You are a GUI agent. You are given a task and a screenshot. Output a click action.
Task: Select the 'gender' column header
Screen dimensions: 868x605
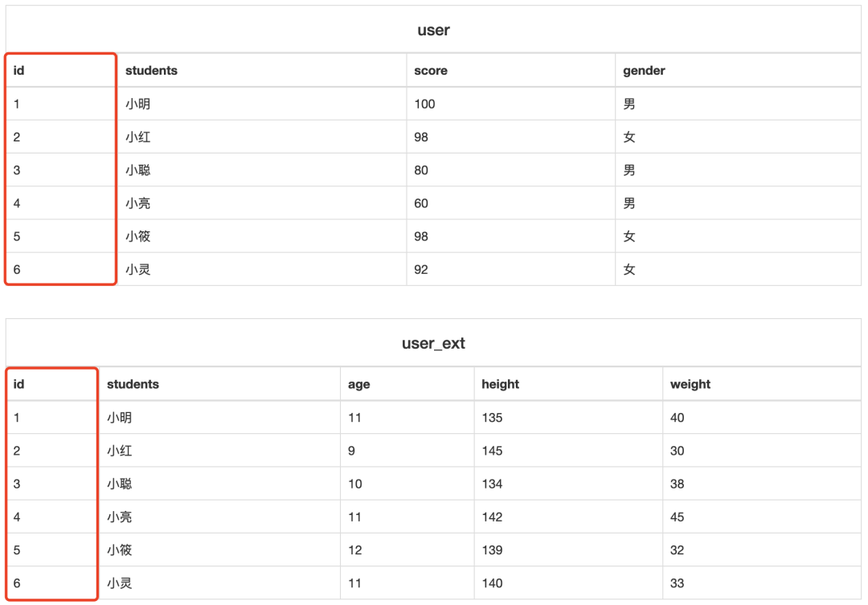644,71
